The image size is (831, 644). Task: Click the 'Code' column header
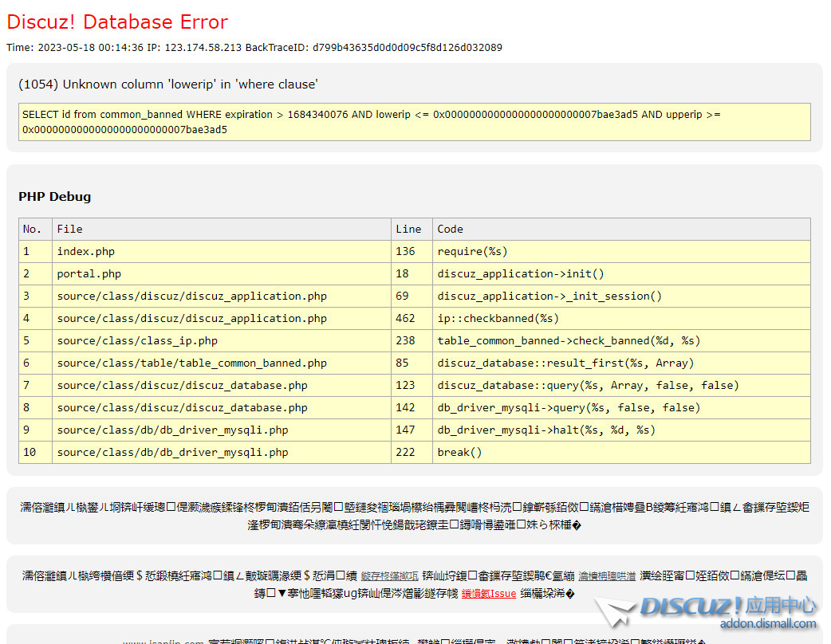[x=450, y=230]
